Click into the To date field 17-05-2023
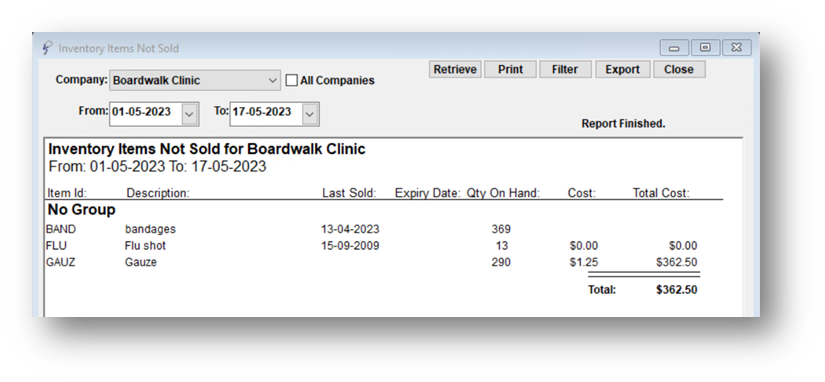This screenshot has width=825, height=382. (266, 114)
